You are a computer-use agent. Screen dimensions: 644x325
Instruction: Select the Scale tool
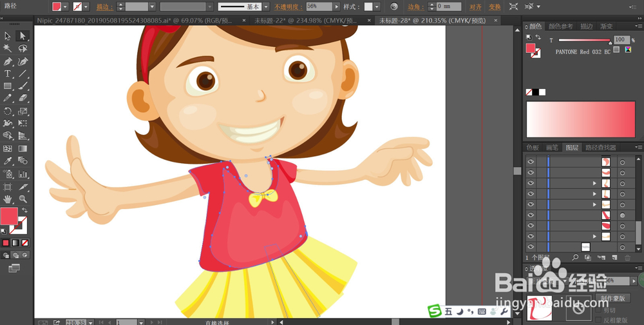(23, 111)
